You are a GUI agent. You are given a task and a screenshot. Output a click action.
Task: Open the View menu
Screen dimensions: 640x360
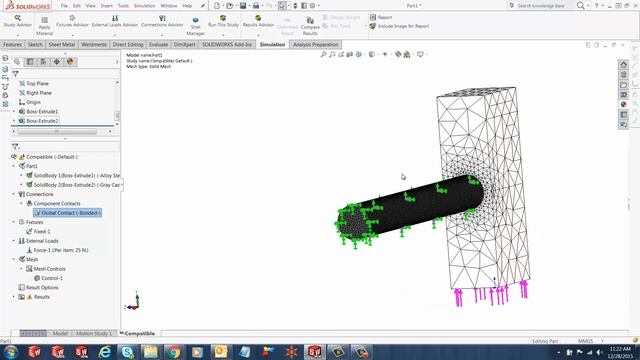[x=91, y=6]
